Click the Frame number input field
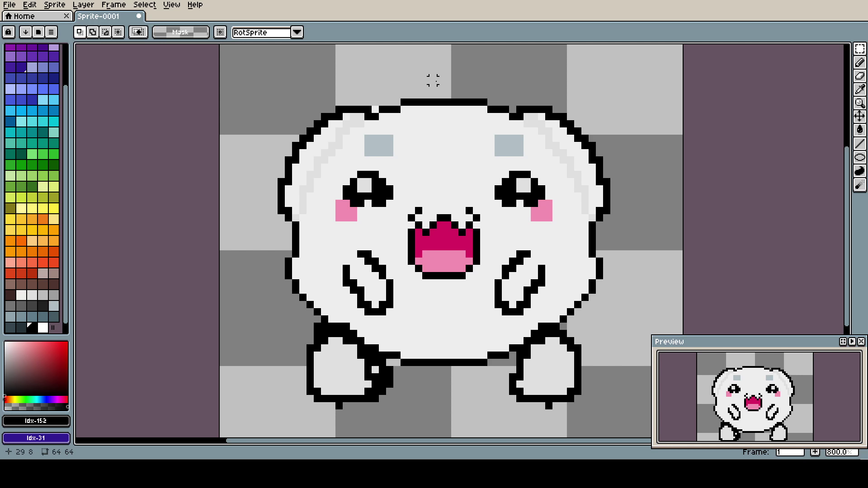 pos(790,452)
